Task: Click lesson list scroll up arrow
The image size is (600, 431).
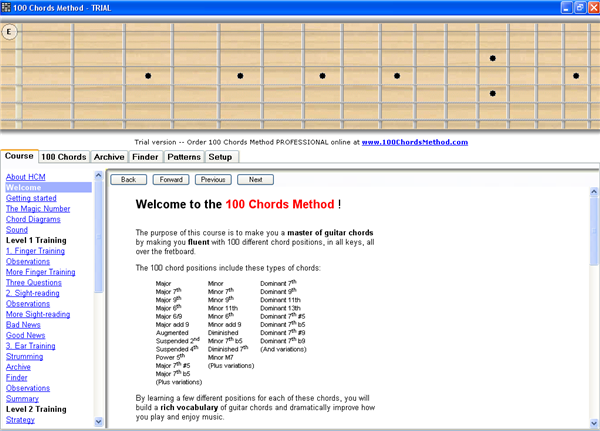Action: coord(98,175)
